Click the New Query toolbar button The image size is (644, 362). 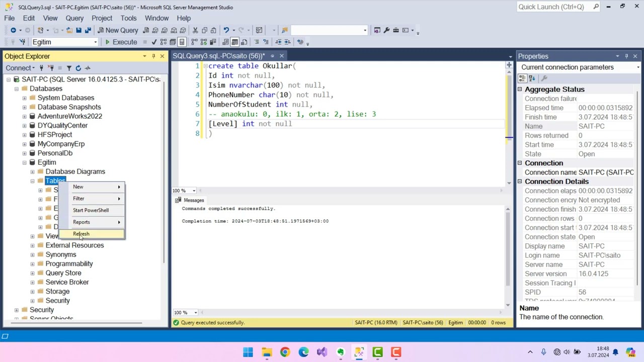tap(118, 30)
